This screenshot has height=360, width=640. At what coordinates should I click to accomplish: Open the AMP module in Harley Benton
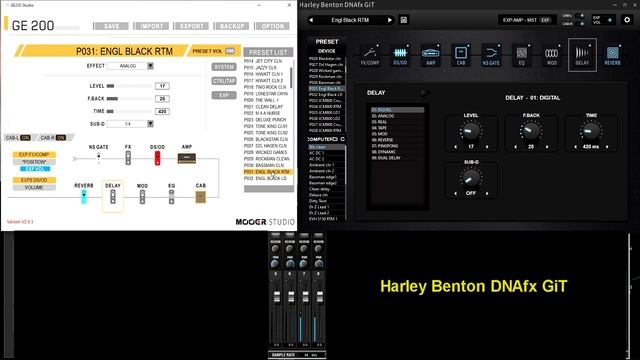(430, 55)
